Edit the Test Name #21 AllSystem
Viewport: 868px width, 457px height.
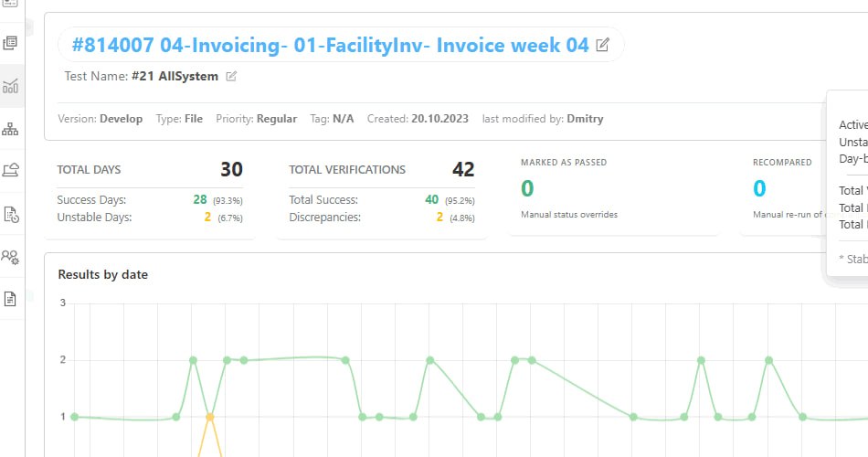tap(231, 77)
